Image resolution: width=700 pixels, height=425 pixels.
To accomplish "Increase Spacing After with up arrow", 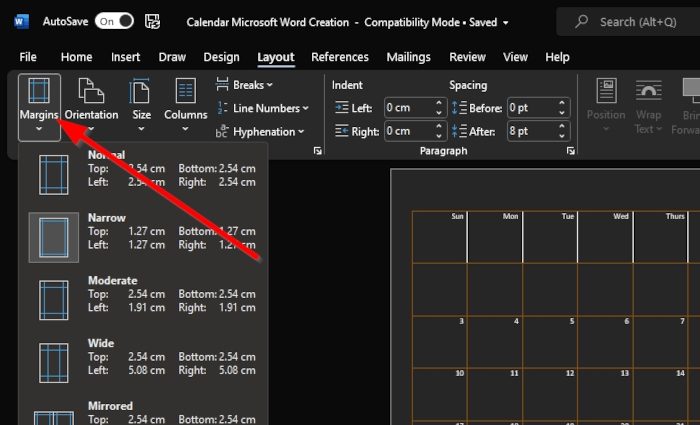I will pos(562,126).
